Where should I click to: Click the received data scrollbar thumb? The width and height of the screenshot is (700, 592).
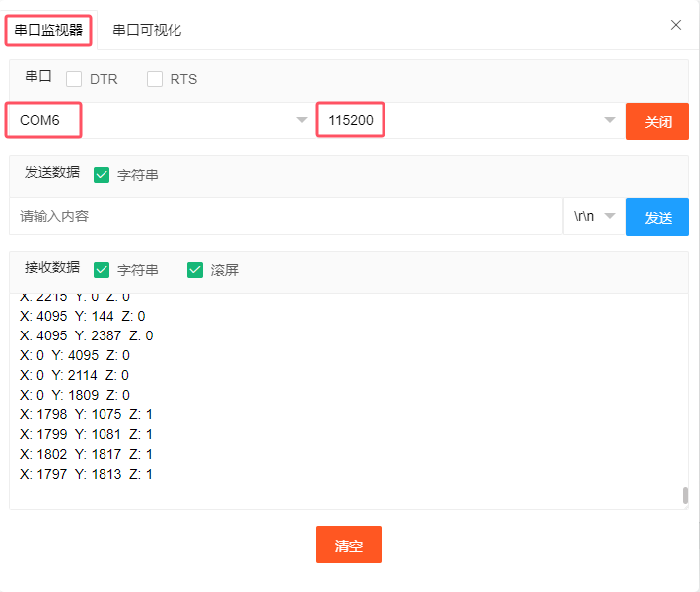pyautogui.click(x=685, y=495)
